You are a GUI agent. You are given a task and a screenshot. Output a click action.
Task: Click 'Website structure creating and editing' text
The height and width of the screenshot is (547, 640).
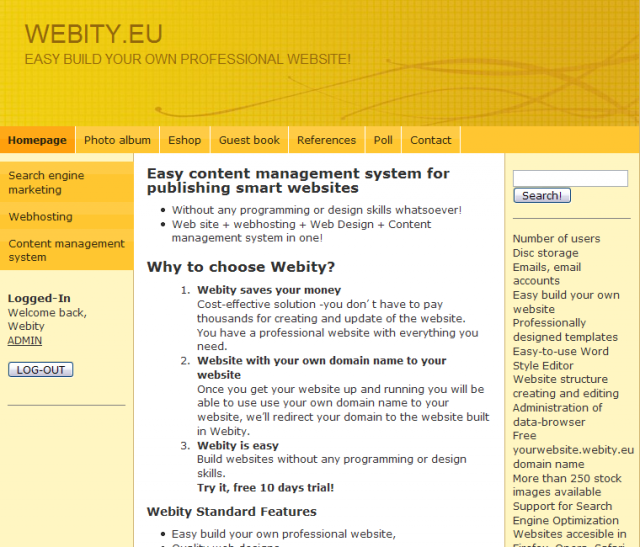[x=566, y=386]
